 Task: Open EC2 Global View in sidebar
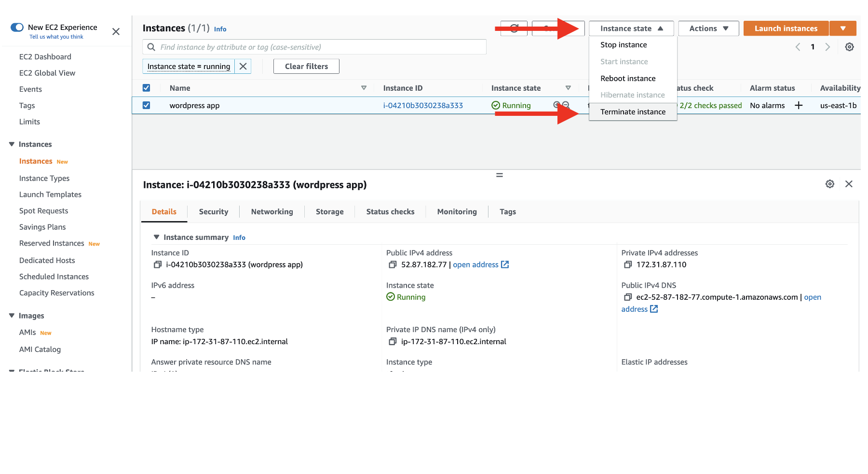coord(47,73)
